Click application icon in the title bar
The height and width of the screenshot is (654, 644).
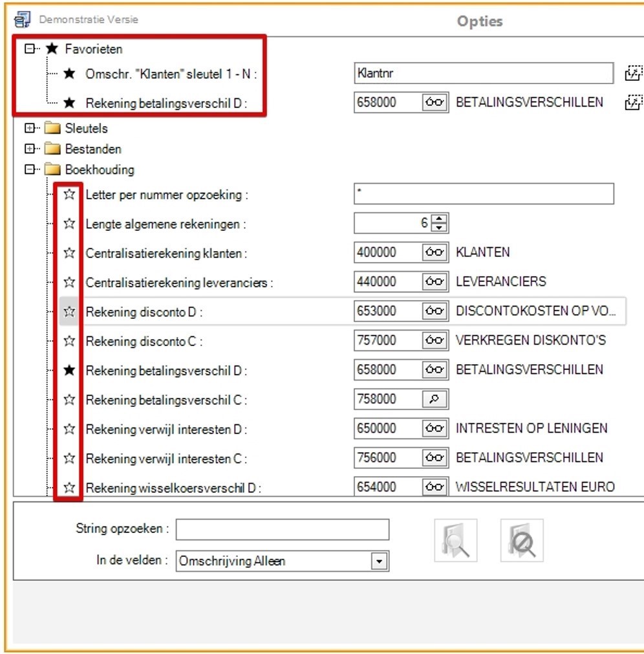(x=22, y=20)
